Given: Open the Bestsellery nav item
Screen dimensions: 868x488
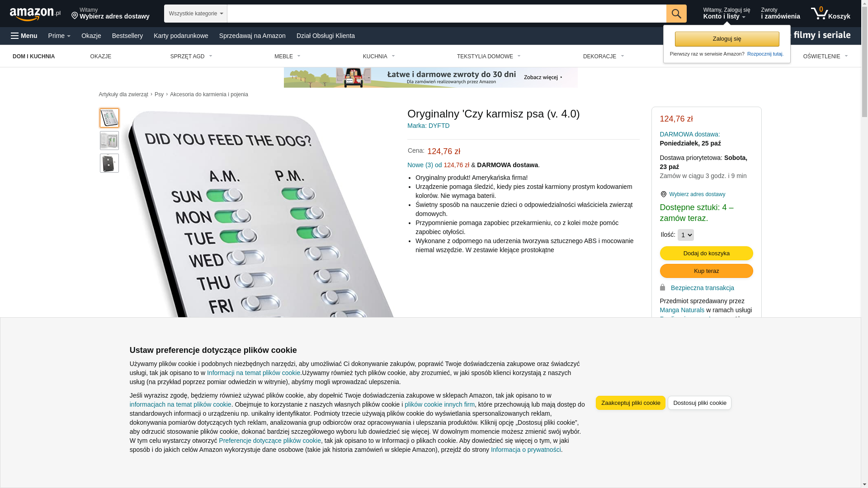Looking at the screenshot, I should pyautogui.click(x=127, y=36).
